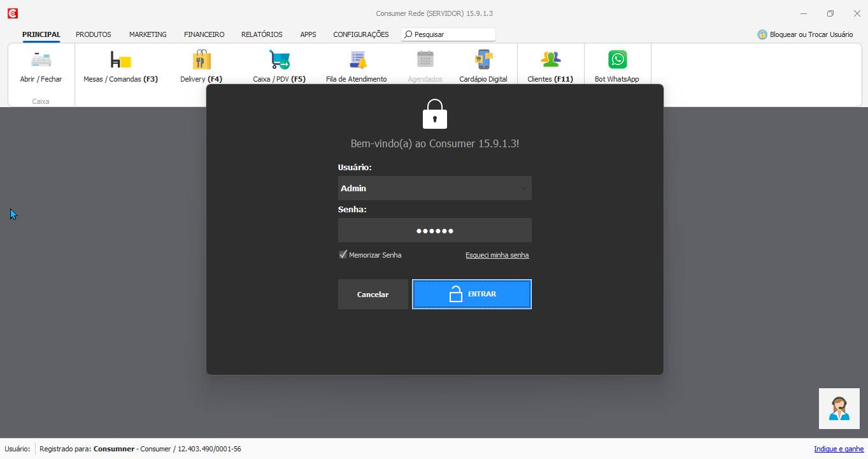Viewport: 868px width, 459px height.
Task: Open the CONFIGURAÇÕES tab
Action: [x=361, y=34]
